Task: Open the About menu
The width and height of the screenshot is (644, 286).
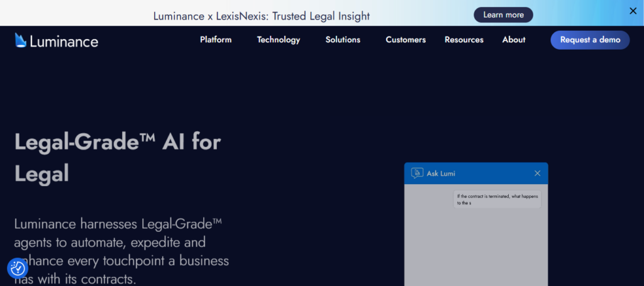Action: [514, 40]
